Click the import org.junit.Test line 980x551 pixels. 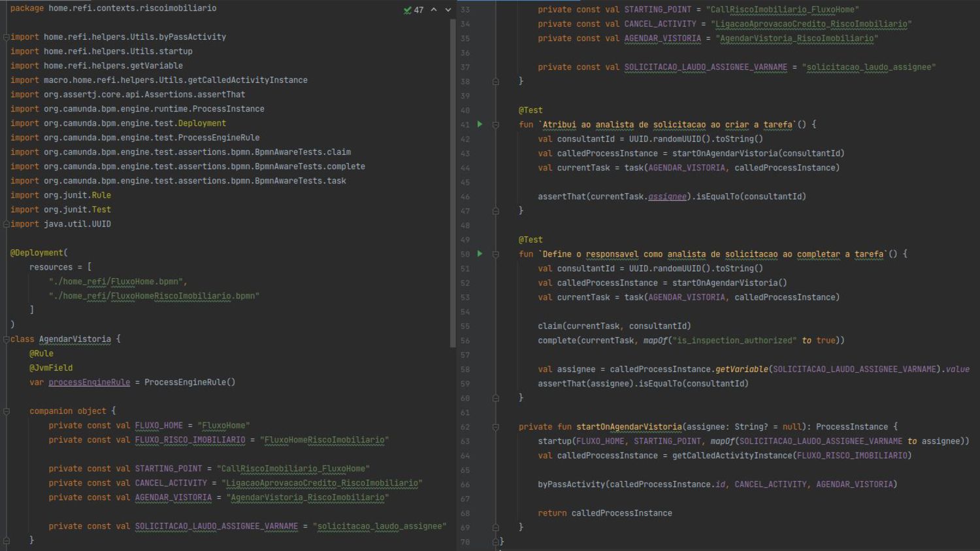(61, 210)
